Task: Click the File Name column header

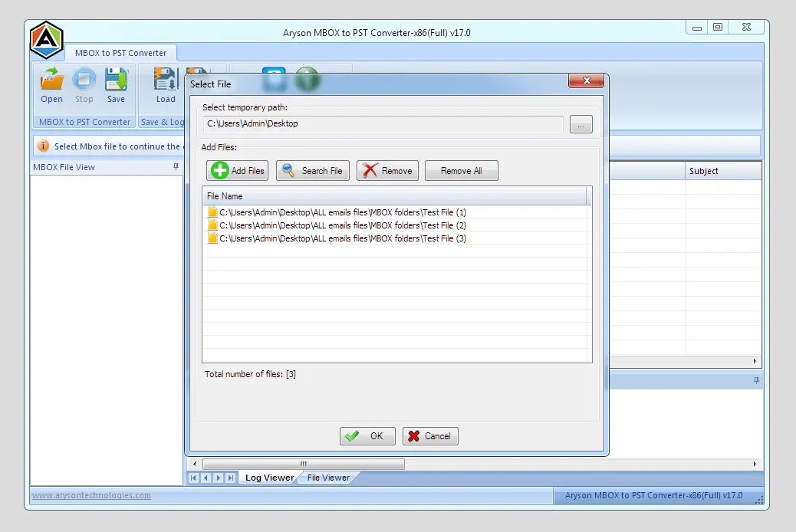Action: point(394,196)
